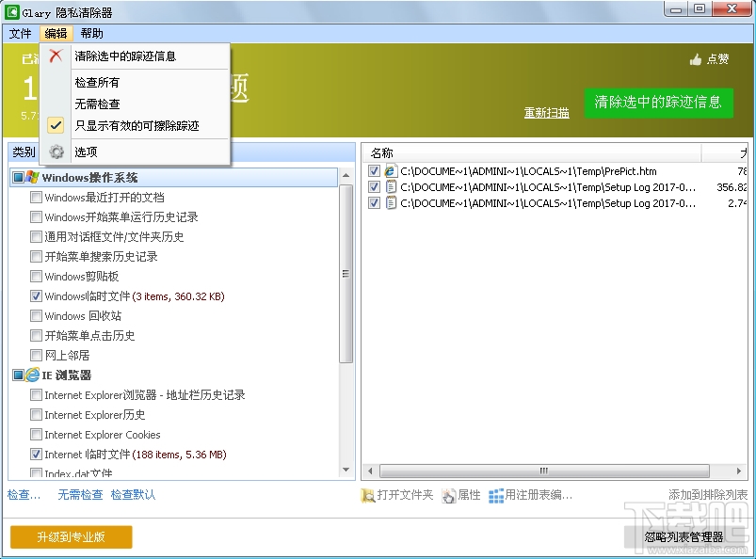
Task: Check 开始菜单搜索历史记录
Action: (36, 256)
